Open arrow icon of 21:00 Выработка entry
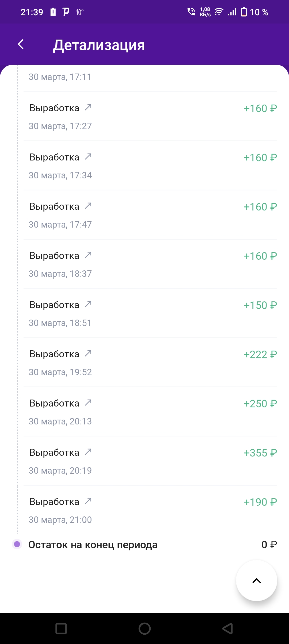The height and width of the screenshot is (644, 289). pyautogui.click(x=88, y=501)
